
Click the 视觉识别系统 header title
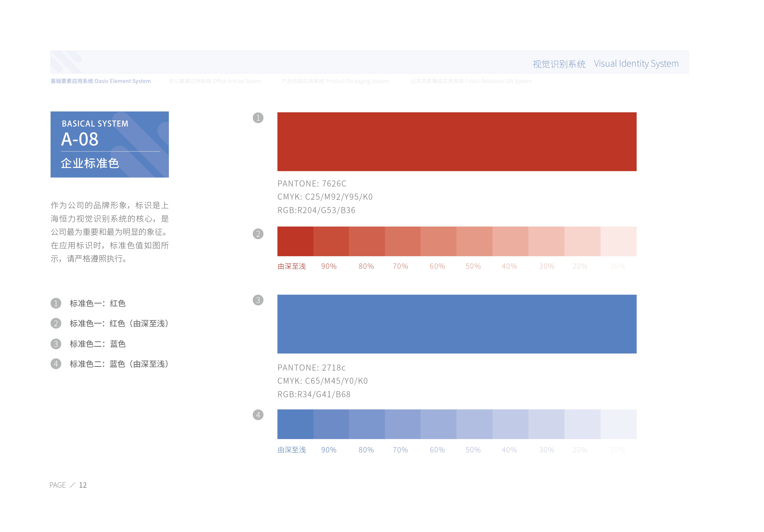click(x=559, y=64)
